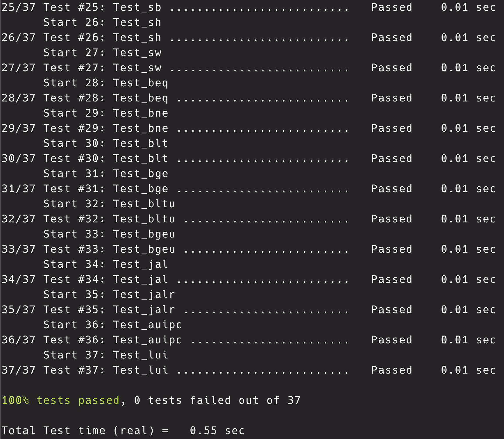504x439 pixels.
Task: Click the "0.01 sec" time for Test #34
Action: pos(468,279)
